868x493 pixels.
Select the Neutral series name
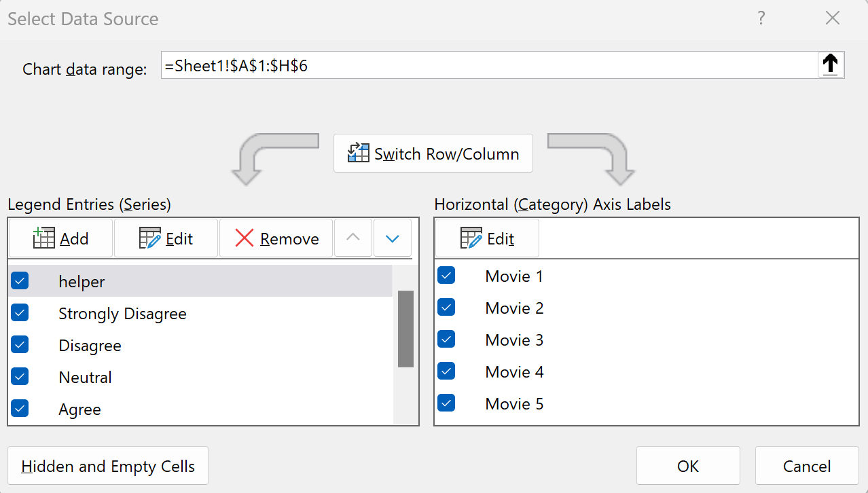pos(86,378)
